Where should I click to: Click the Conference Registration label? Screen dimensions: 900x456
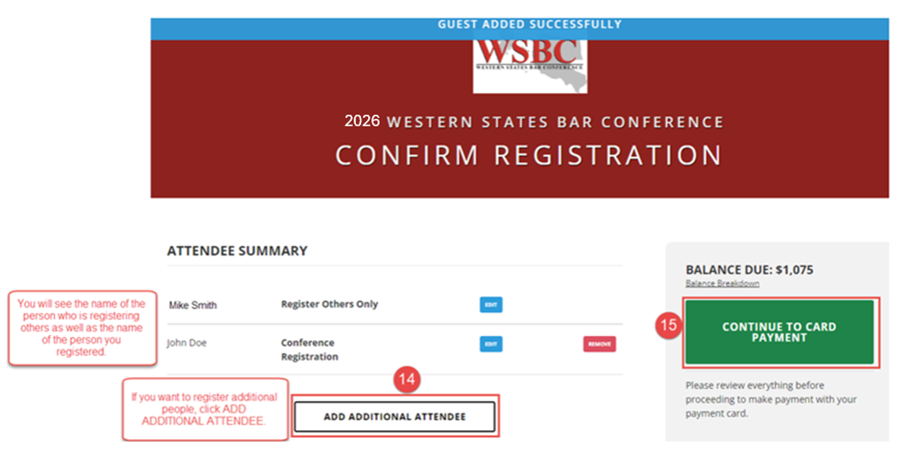[309, 349]
